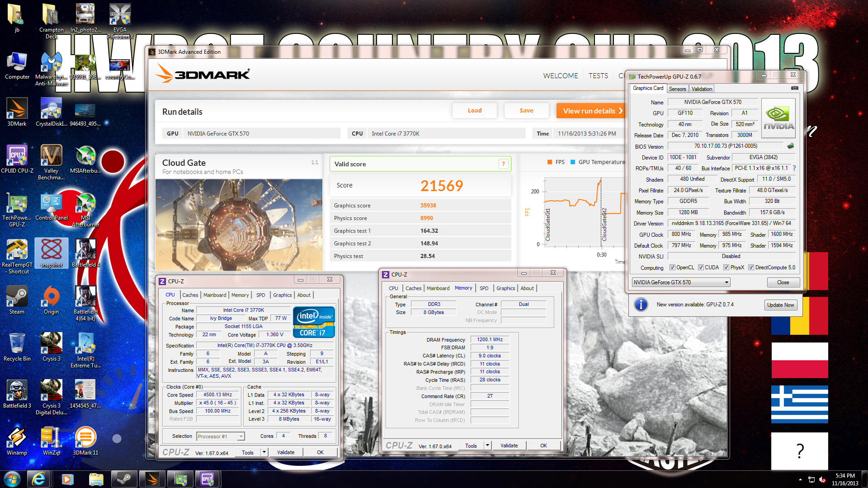Click the taskbar clock showing 5:34 PM
Screen dimensions: 868x488
coord(844,479)
